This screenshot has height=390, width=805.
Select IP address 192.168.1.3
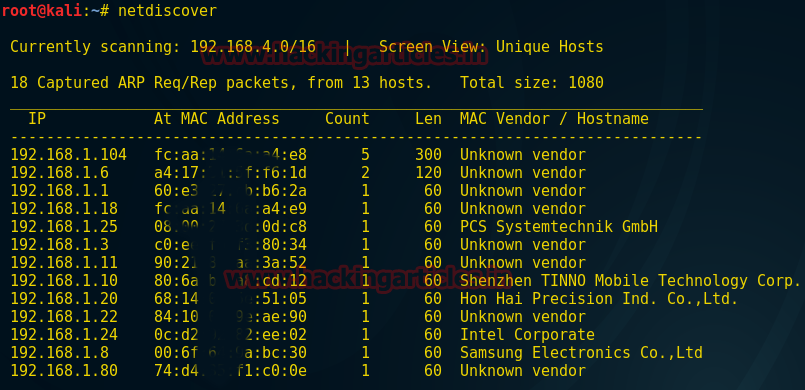point(59,245)
